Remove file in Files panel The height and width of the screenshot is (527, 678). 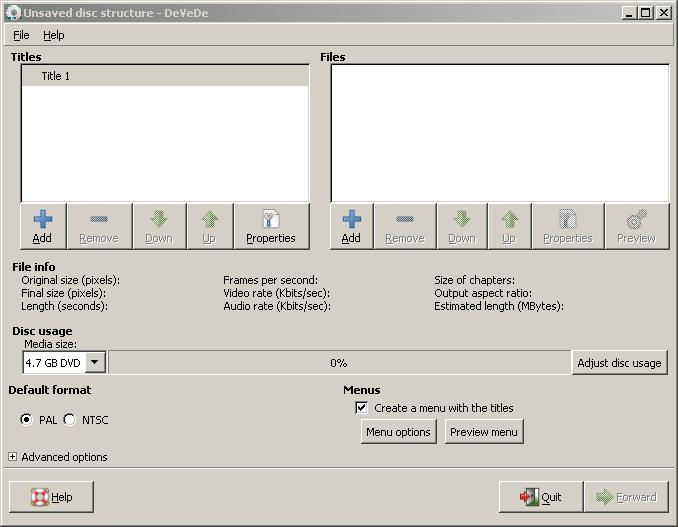405,226
